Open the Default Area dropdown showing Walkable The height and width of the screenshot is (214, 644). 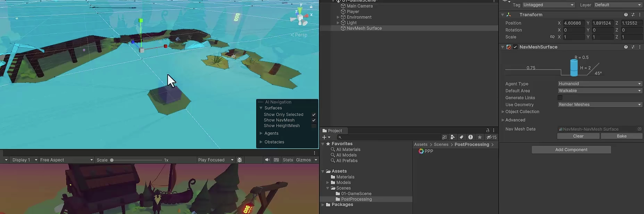[x=600, y=91]
